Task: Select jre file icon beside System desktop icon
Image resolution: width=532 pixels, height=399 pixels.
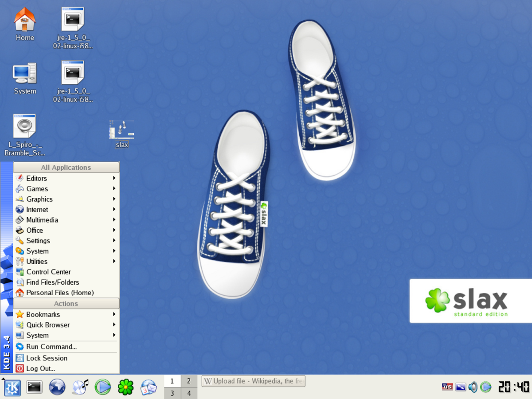Action: tap(73, 82)
